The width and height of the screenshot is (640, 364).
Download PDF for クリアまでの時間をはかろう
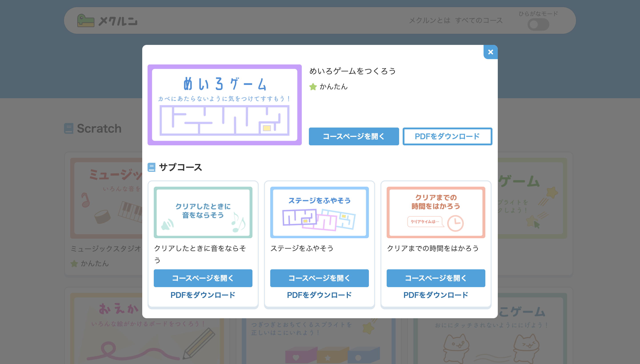(436, 295)
